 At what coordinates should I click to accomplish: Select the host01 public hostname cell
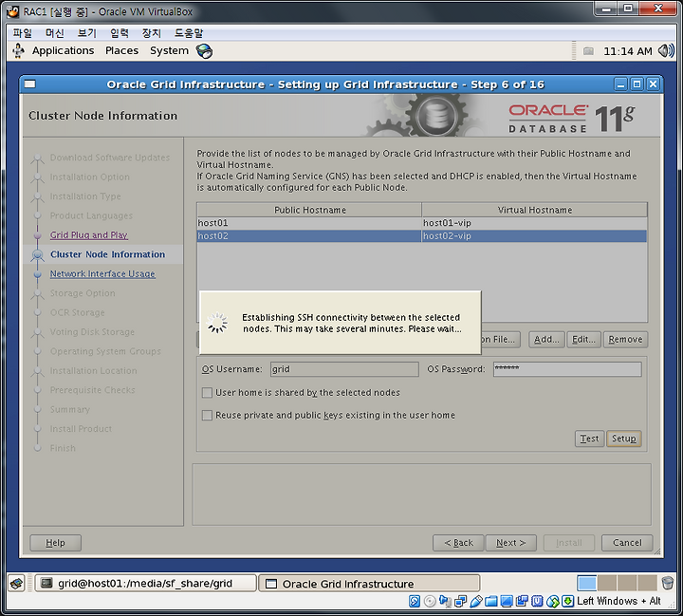click(x=309, y=223)
